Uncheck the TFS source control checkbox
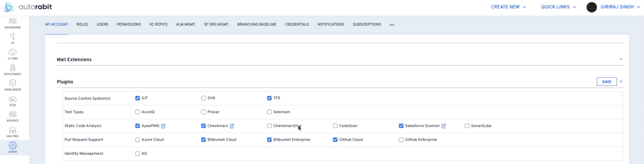644x164 pixels. [x=269, y=98]
